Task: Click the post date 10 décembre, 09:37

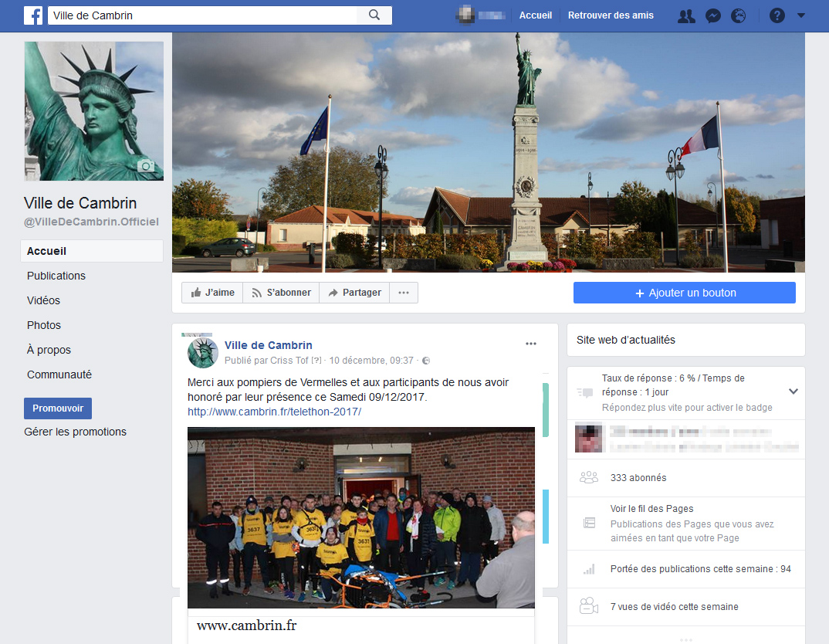Action: tap(371, 361)
